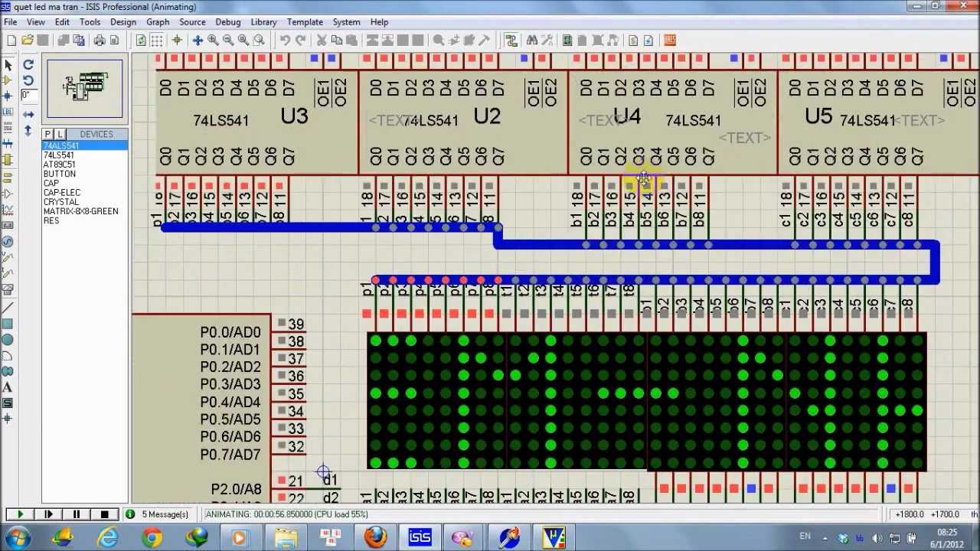
Task: Pause the running simulation
Action: 77,514
